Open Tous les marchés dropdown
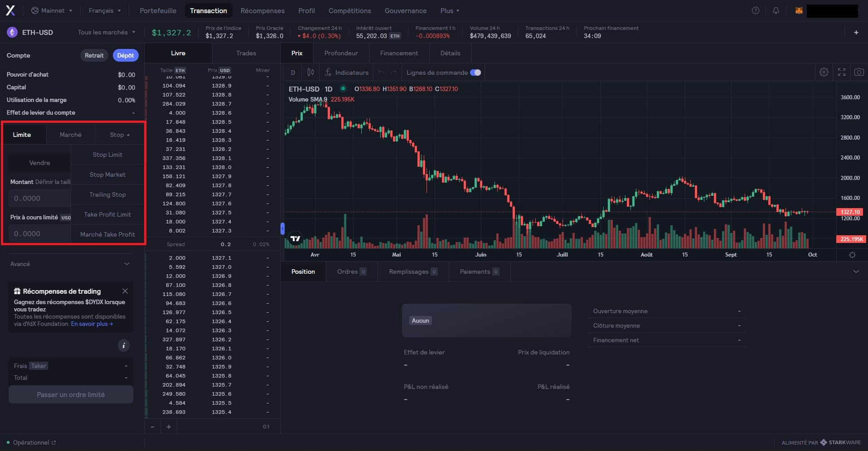The height and width of the screenshot is (451, 868). pyautogui.click(x=107, y=32)
